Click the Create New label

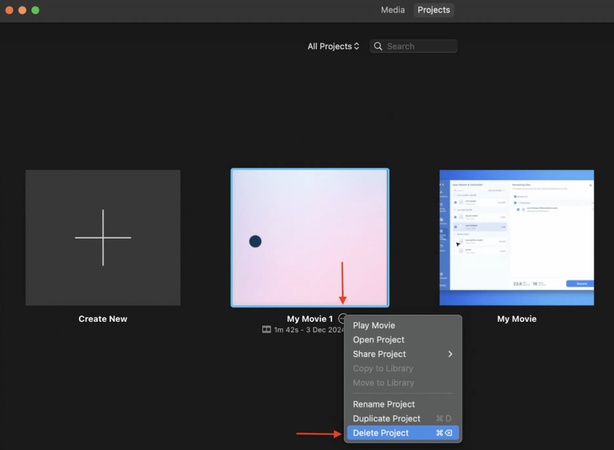tap(103, 319)
